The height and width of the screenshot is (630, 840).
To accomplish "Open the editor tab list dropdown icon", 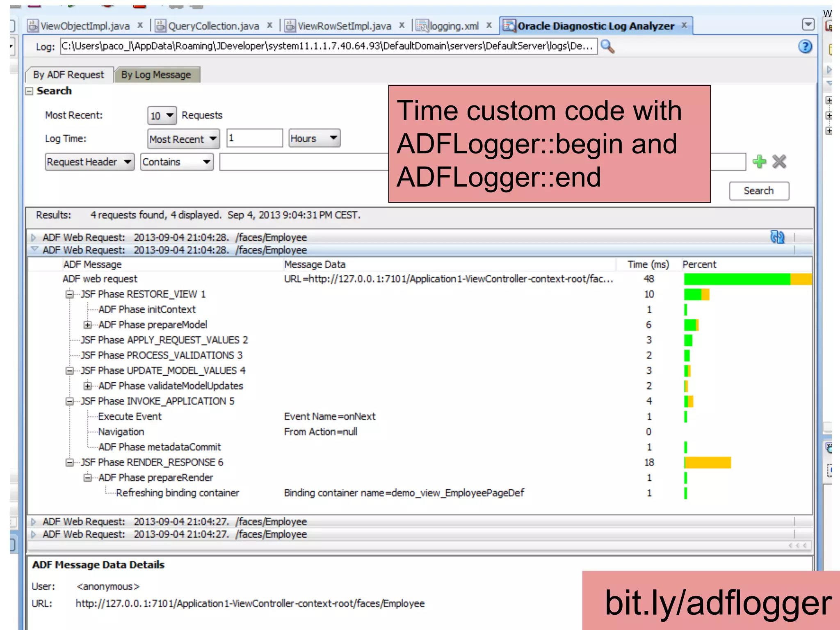I will click(808, 25).
